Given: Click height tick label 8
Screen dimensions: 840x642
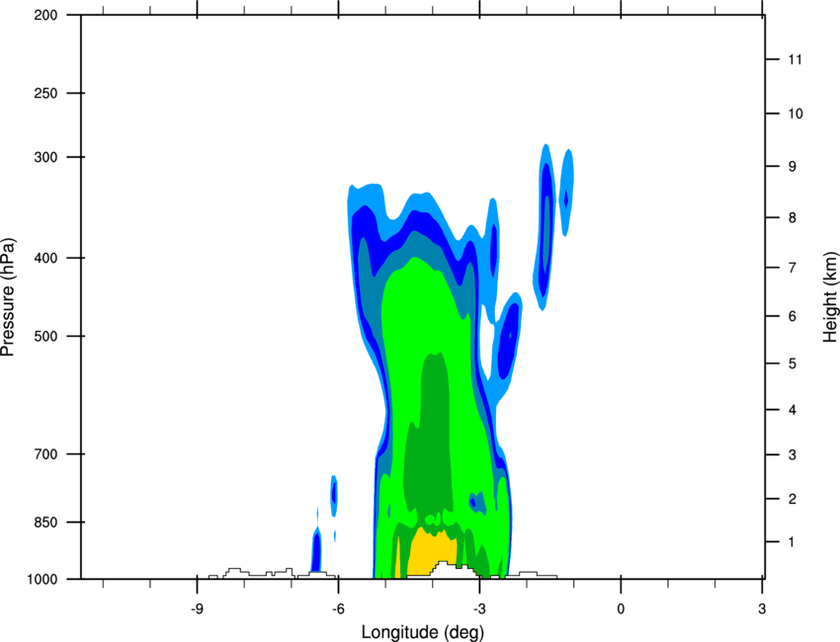Looking at the screenshot, I should coord(792,218).
